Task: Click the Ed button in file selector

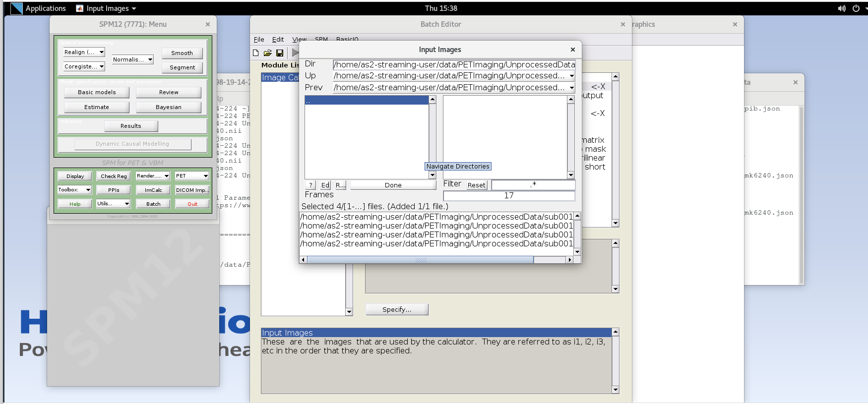Action: pyautogui.click(x=325, y=185)
